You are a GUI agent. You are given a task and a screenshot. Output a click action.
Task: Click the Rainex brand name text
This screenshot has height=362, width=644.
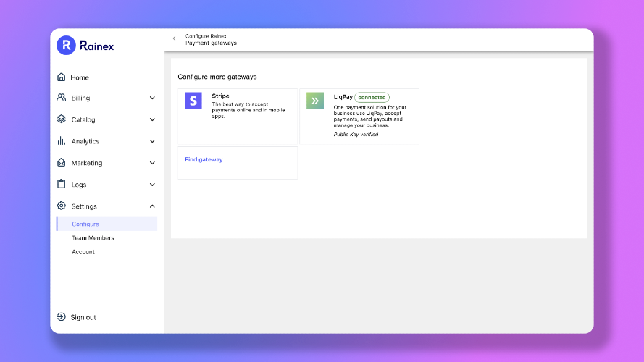pyautogui.click(x=96, y=46)
